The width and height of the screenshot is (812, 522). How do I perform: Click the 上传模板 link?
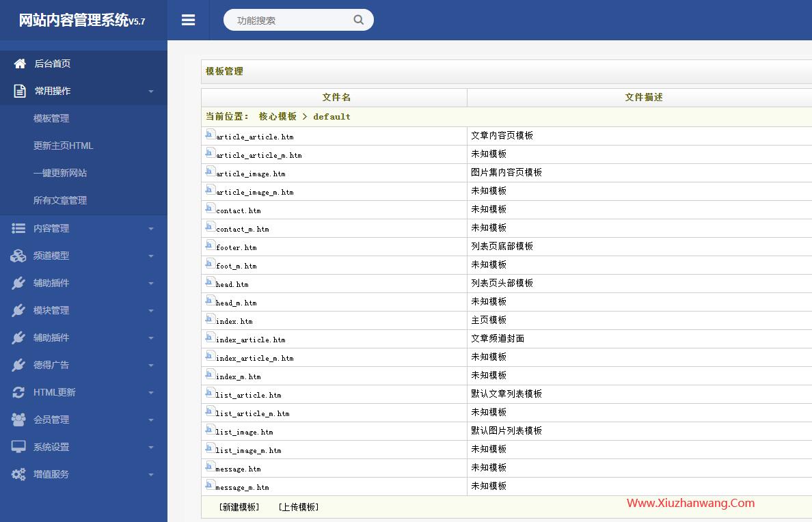[x=299, y=507]
